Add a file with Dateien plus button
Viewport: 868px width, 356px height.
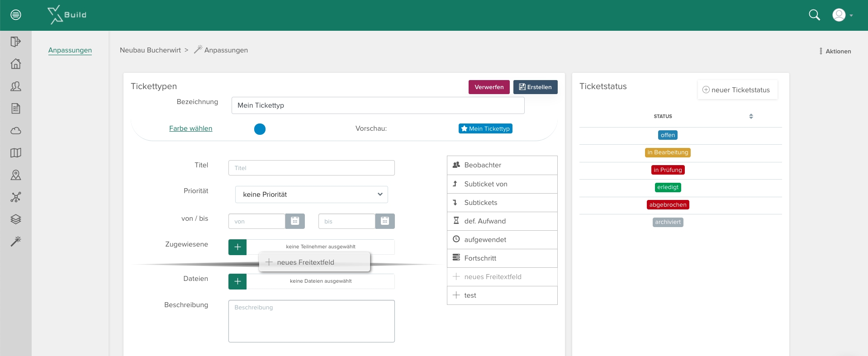237,281
